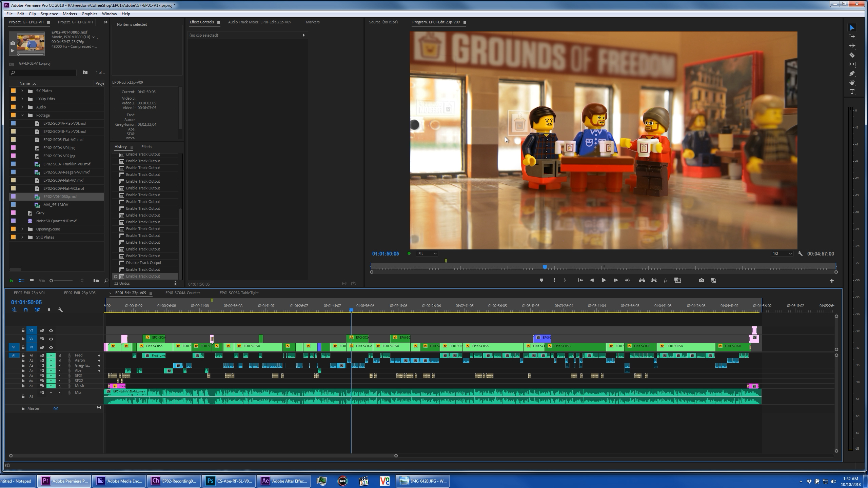The height and width of the screenshot is (488, 868).
Task: Switch Project panel to list view
Action: coord(21,281)
